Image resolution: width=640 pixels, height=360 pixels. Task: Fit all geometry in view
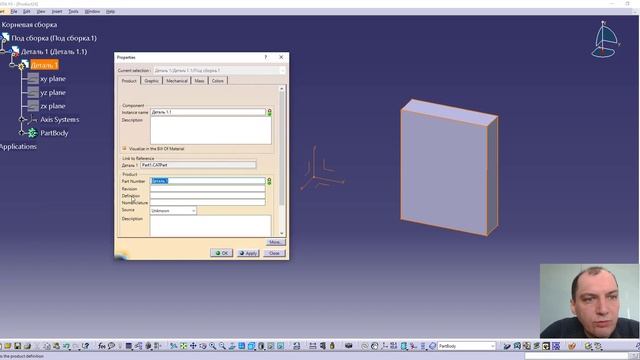click(x=184, y=346)
